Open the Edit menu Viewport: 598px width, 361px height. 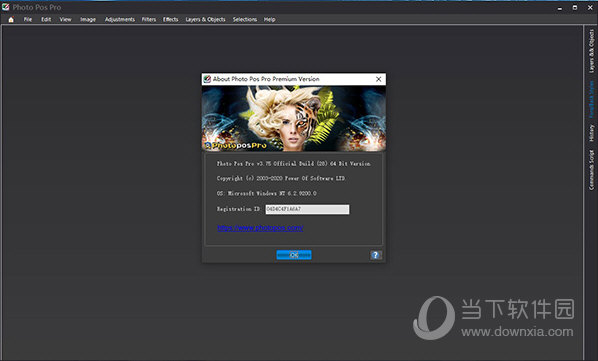(x=46, y=19)
